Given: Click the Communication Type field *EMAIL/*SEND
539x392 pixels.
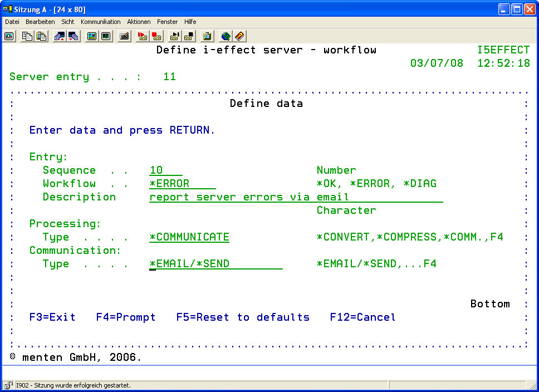Looking at the screenshot, I should pyautogui.click(x=215, y=264).
